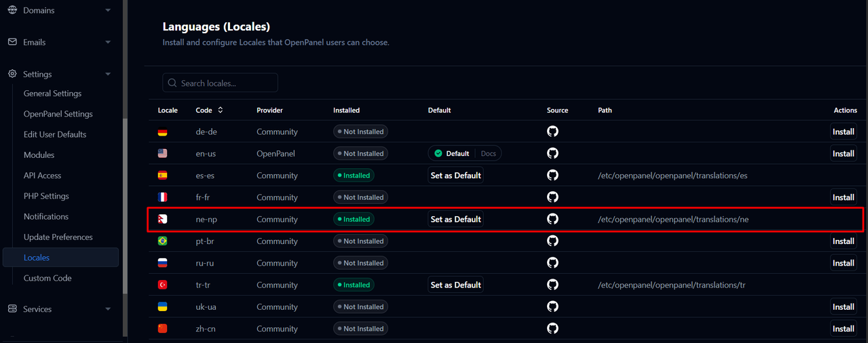Click the OpenPanel provider cell
The height and width of the screenshot is (343, 868).
click(x=276, y=153)
